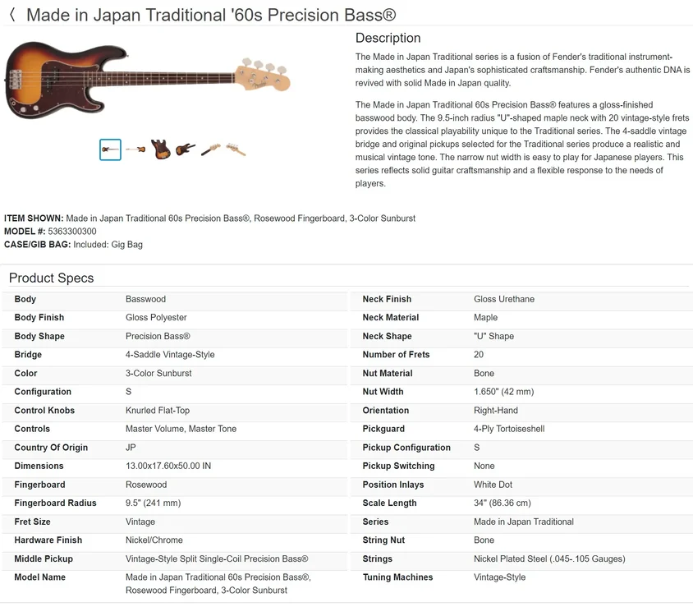693x616 pixels.
Task: View the headstock back thumbnail with tuners
Action: [236, 149]
